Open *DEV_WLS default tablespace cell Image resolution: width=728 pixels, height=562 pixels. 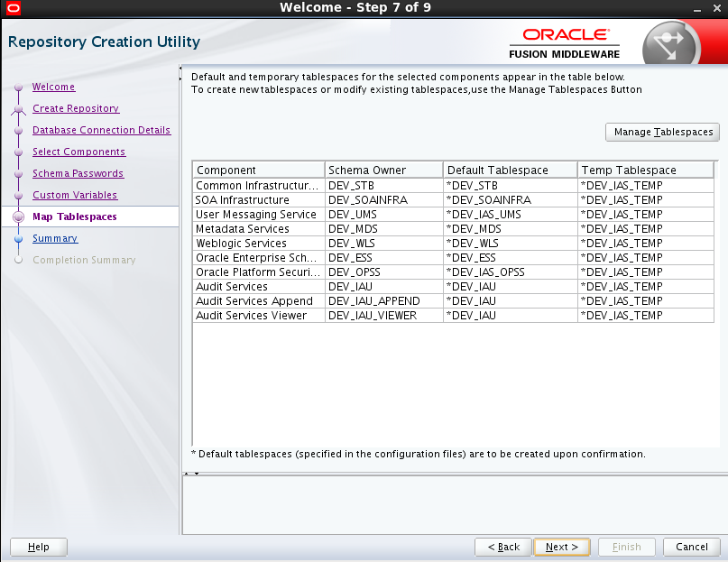(511, 244)
